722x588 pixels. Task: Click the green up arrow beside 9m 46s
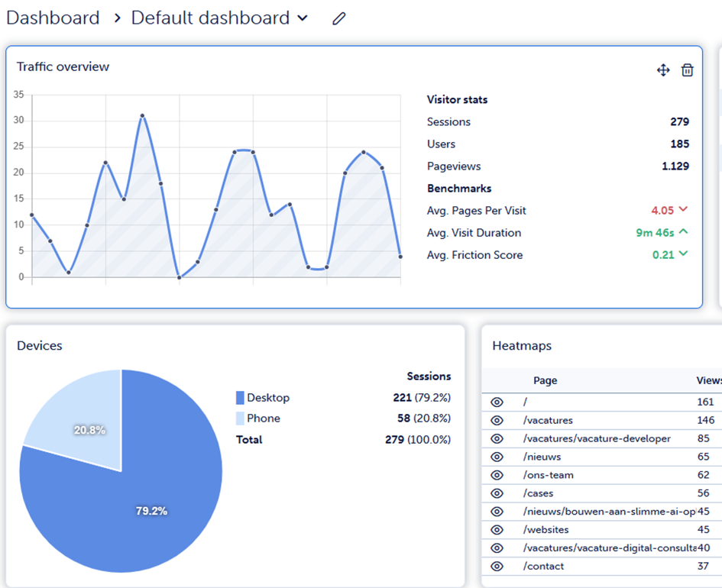tap(683, 231)
